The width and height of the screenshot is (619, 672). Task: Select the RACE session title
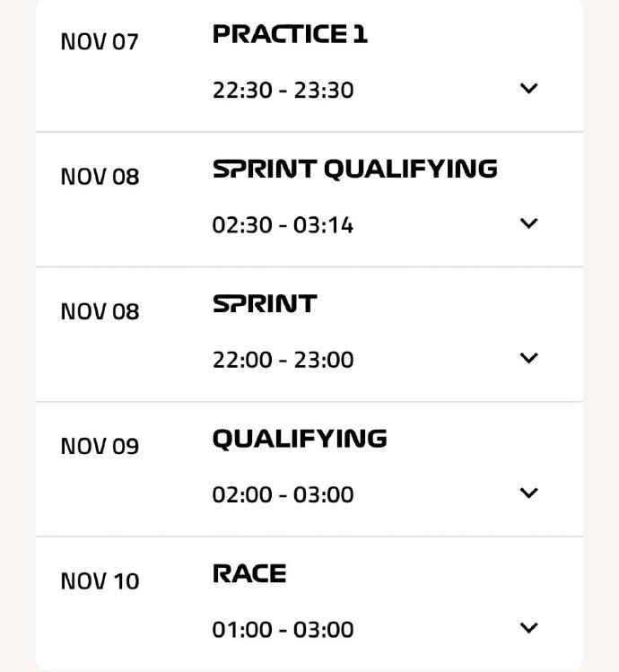tap(249, 574)
